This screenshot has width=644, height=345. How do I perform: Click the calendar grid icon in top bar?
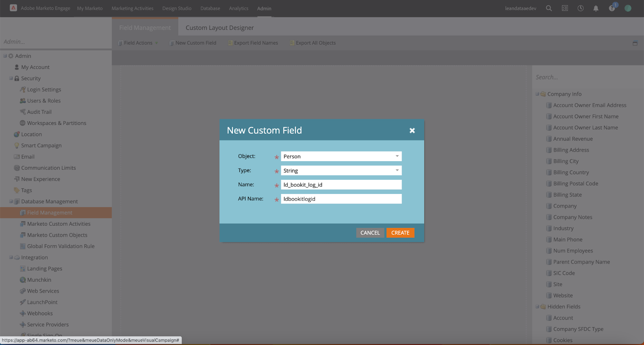coord(565,8)
